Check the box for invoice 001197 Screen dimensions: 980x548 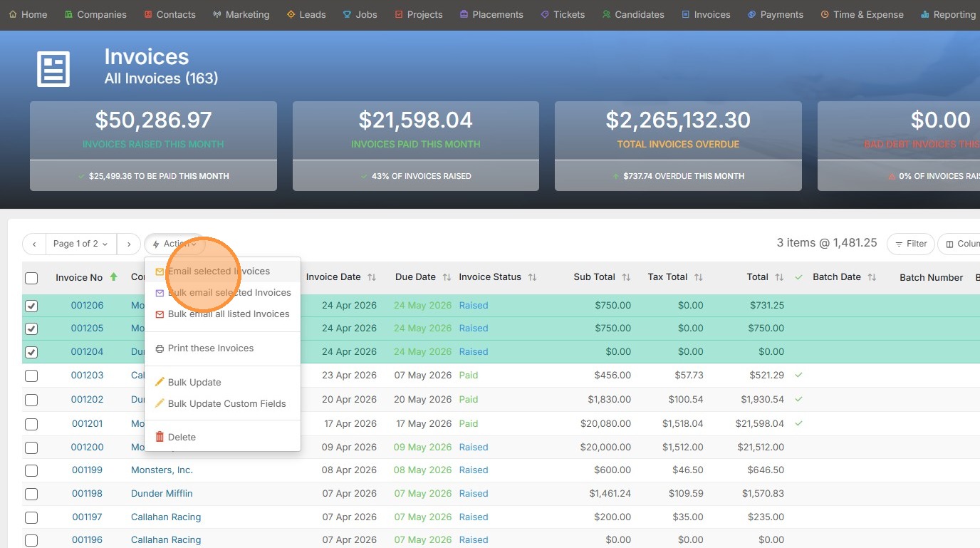click(31, 517)
